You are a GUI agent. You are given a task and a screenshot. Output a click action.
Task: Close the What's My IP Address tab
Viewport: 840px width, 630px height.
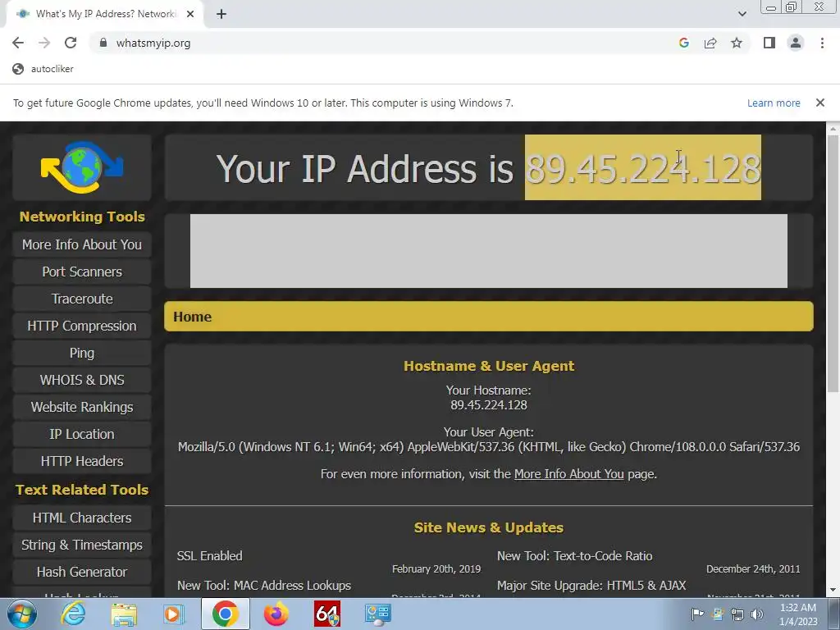click(x=190, y=14)
